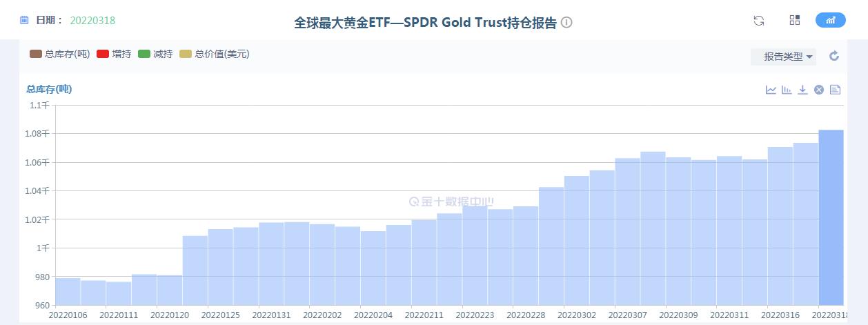Open the date field showing 20220318
Image resolution: width=868 pixels, height=325 pixels.
(x=92, y=21)
